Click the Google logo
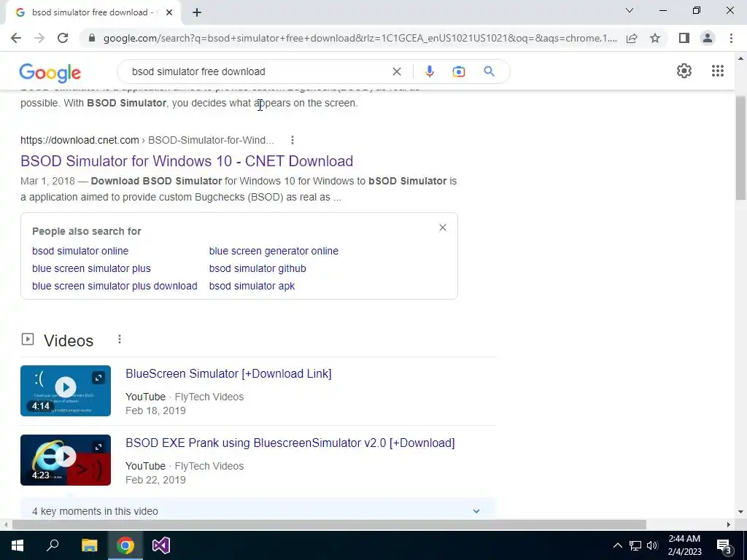This screenshot has height=560, width=747. point(50,72)
